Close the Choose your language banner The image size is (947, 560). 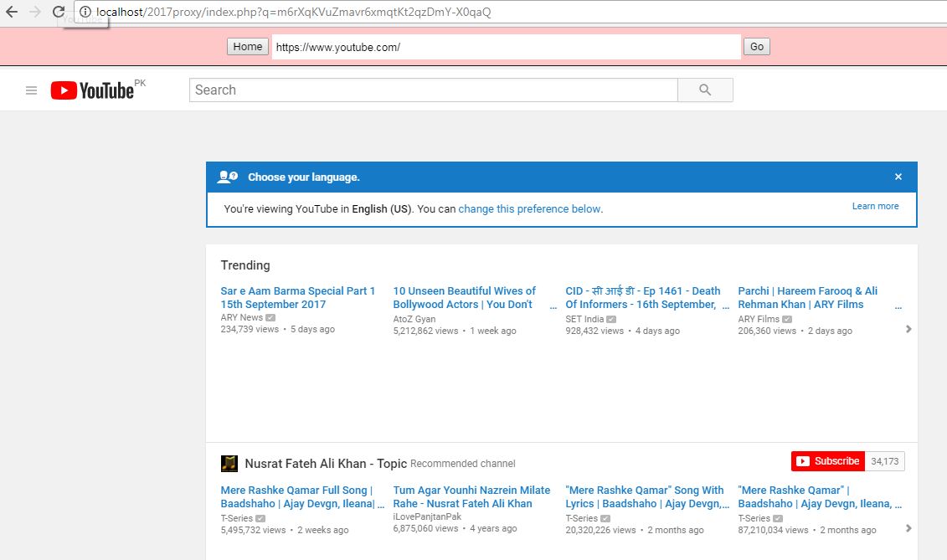(898, 177)
